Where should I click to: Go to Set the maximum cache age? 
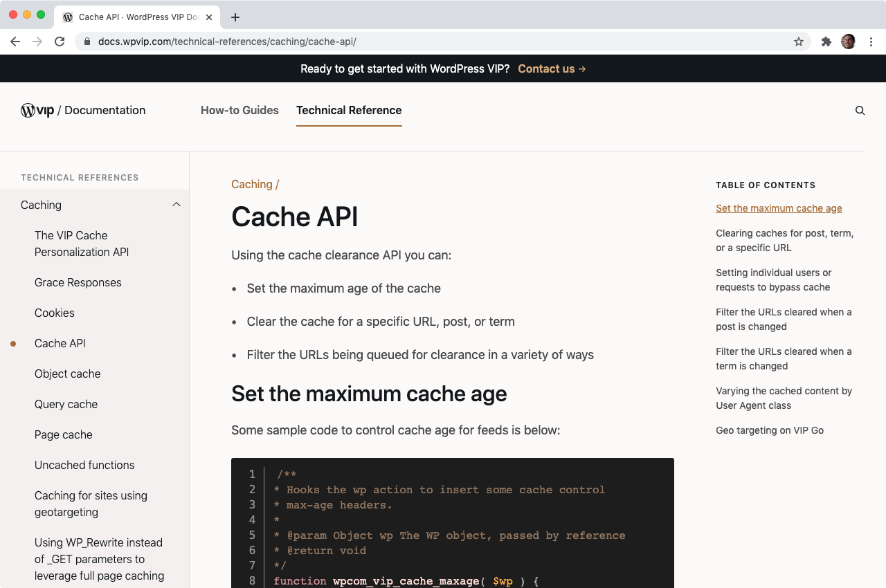coord(779,208)
